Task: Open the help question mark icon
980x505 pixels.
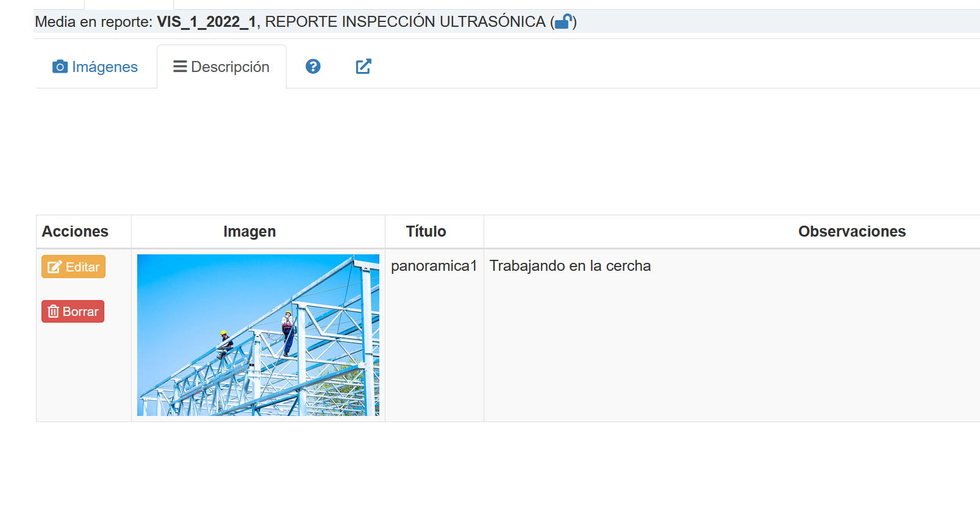Action: 313,66
